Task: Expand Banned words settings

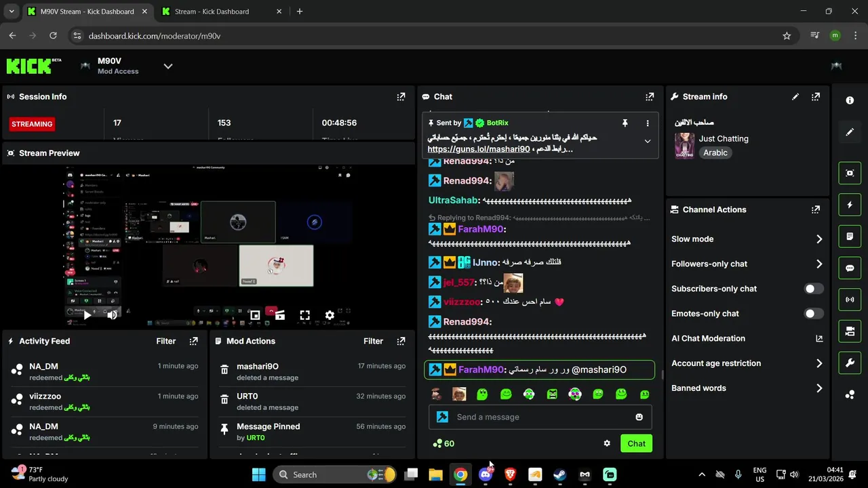Action: (747, 388)
